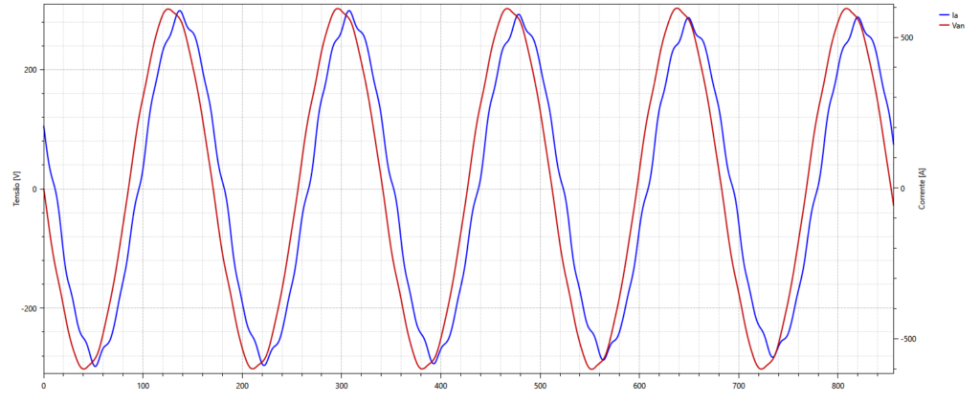Select the red Van line swatch in legend

(x=944, y=26)
